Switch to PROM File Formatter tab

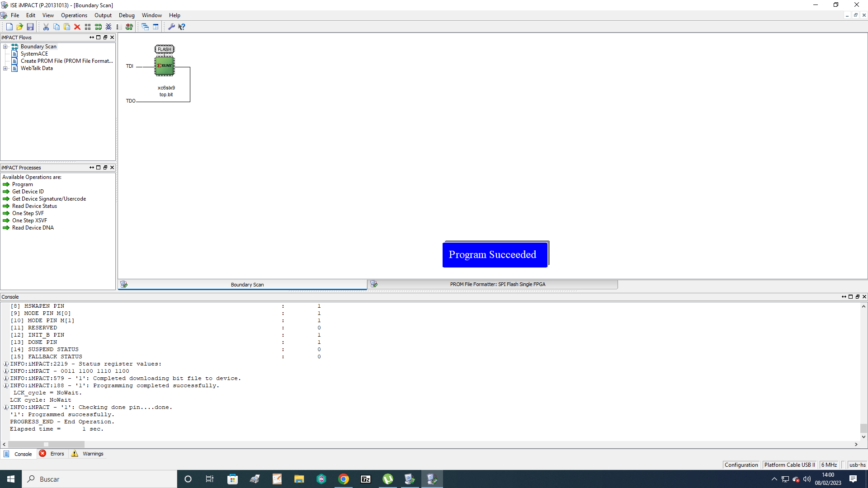click(x=493, y=284)
